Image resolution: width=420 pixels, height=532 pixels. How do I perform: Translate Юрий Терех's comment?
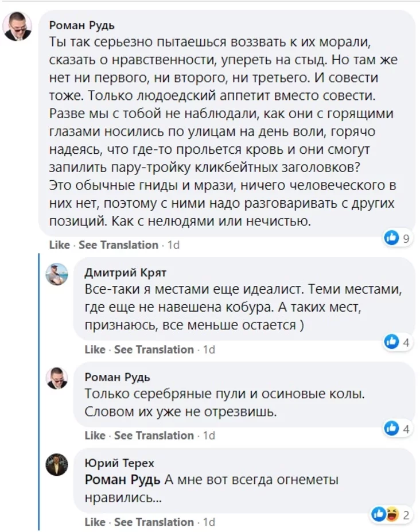(x=154, y=522)
